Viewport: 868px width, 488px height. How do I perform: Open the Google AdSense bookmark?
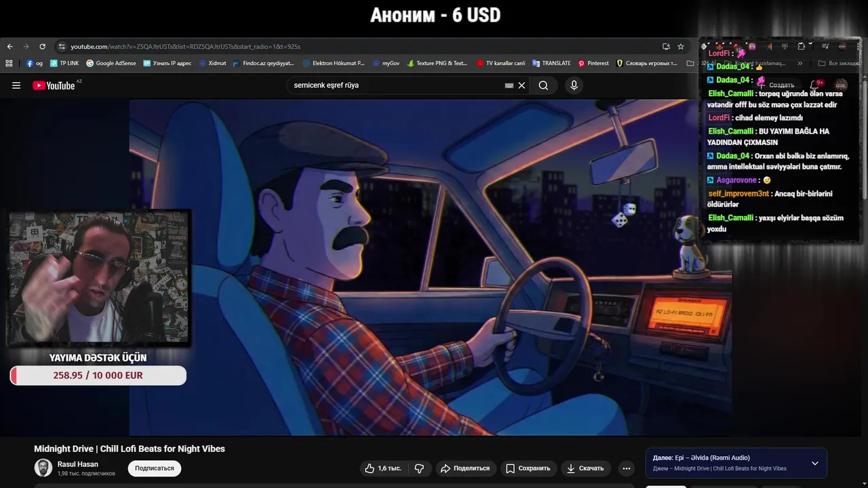click(111, 63)
